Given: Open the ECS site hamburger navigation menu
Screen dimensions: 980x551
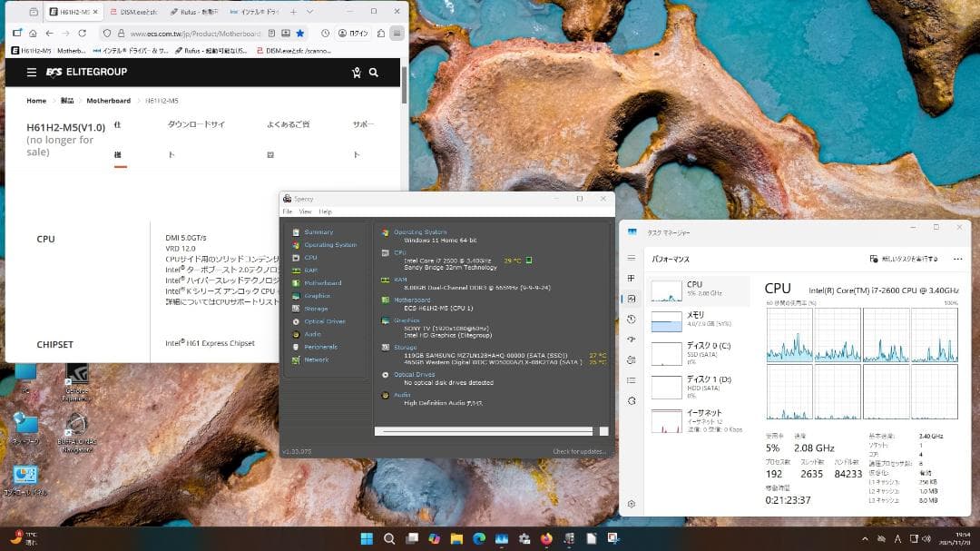Looking at the screenshot, I should coord(33,73).
